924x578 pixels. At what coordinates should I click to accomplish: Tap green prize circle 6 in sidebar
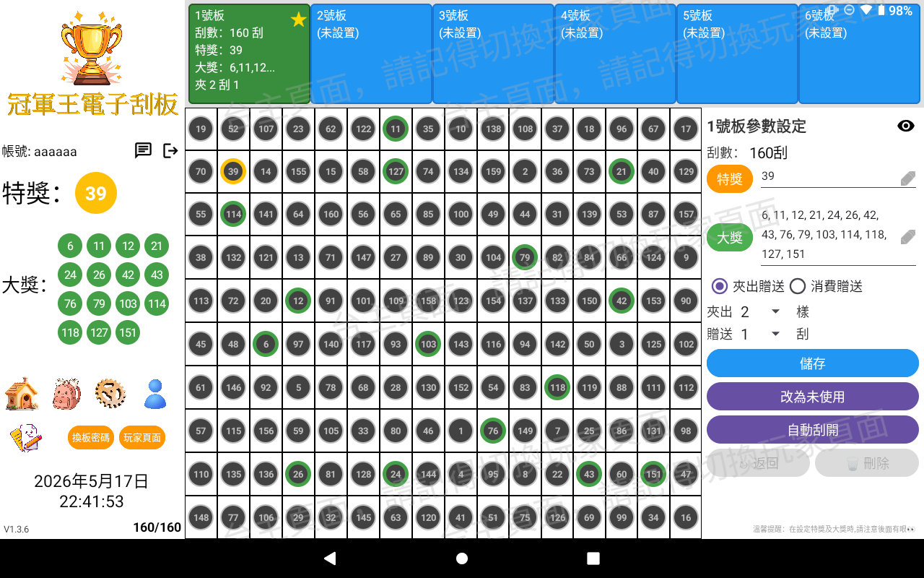pos(70,246)
